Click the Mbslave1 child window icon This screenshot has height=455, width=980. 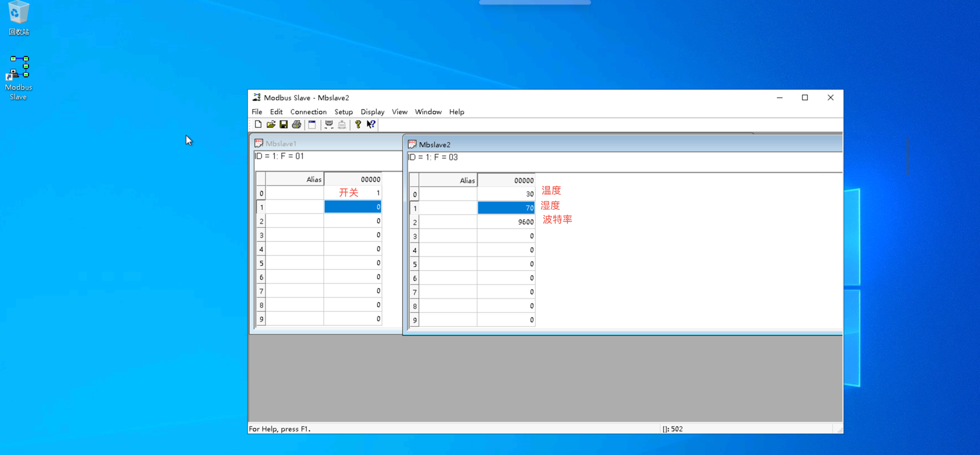(x=259, y=143)
